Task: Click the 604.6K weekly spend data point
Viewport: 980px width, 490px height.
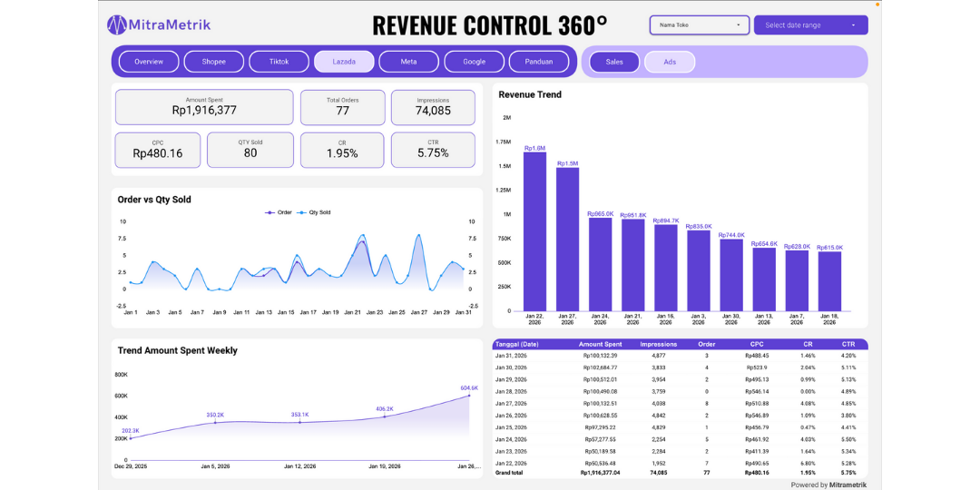Action: tap(469, 396)
